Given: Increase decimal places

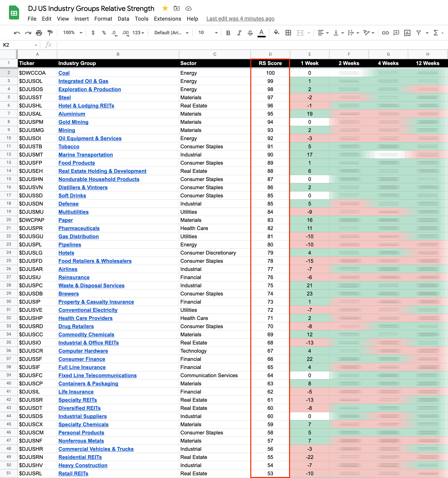Looking at the screenshot, I should [x=125, y=33].
